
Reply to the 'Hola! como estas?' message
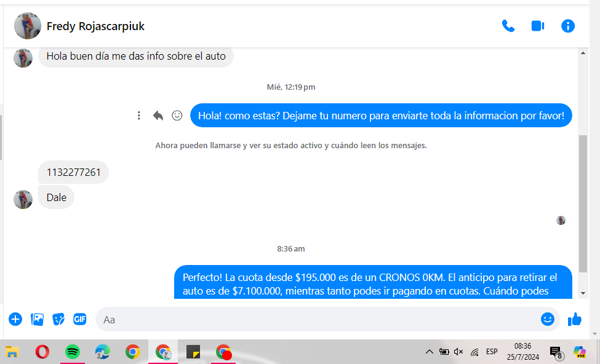(x=158, y=116)
